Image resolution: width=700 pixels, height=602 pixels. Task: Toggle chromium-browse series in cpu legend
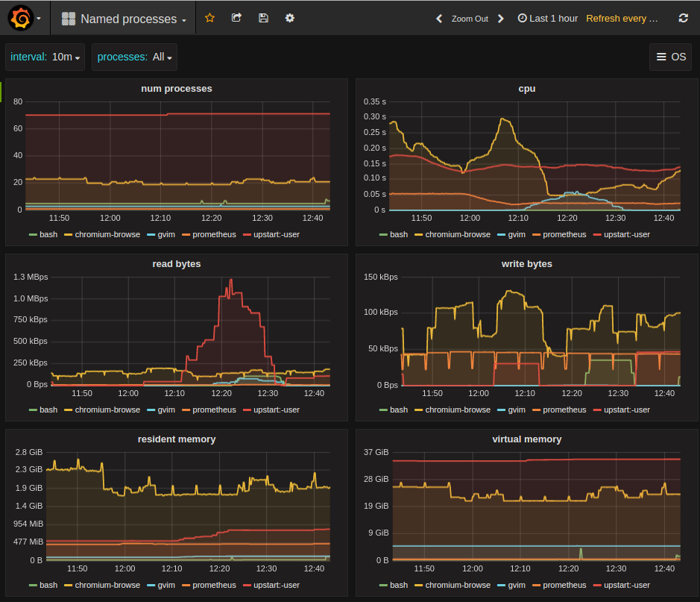[458, 234]
